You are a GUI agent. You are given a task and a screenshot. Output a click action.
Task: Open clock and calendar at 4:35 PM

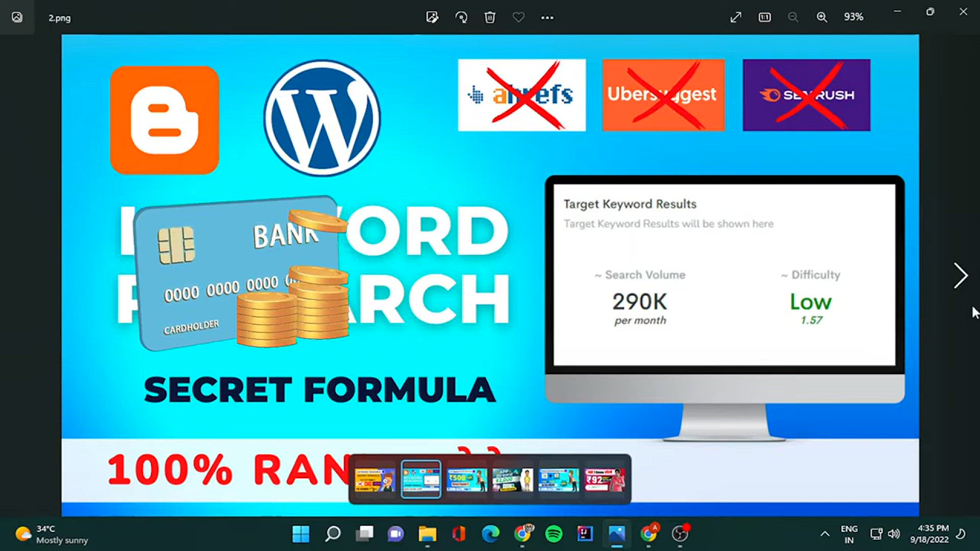coord(929,534)
